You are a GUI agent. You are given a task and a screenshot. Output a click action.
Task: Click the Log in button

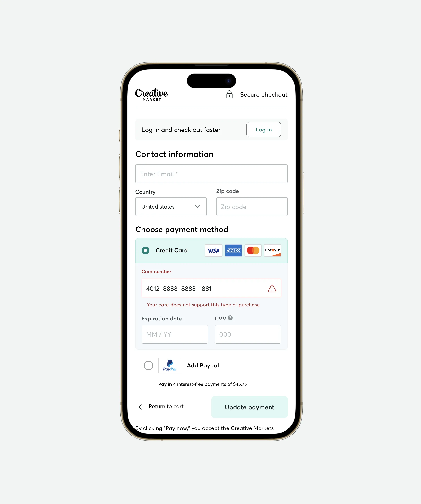click(264, 129)
